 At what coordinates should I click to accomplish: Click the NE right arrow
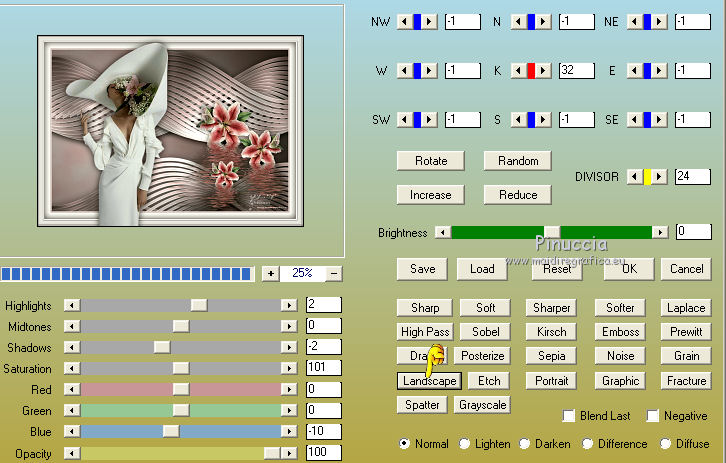pos(659,22)
